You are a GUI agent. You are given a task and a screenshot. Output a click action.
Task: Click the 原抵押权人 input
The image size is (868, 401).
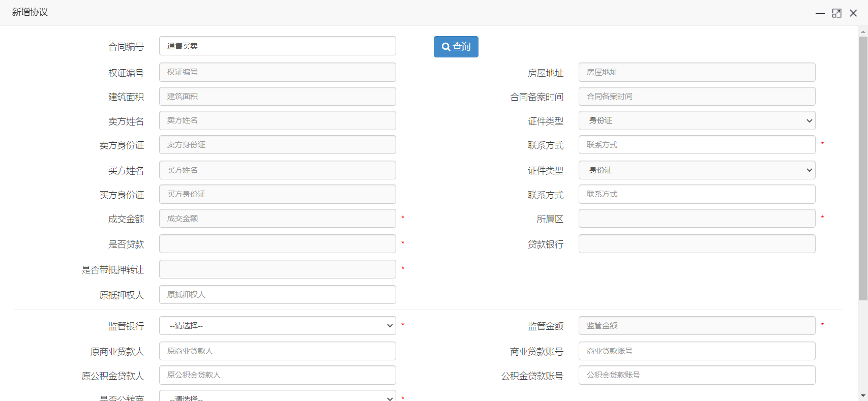click(x=278, y=295)
